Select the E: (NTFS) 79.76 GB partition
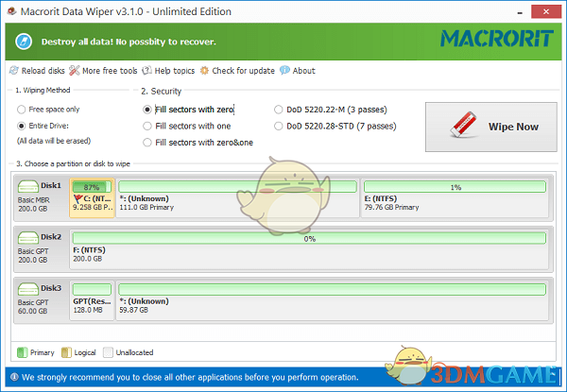 455,198
